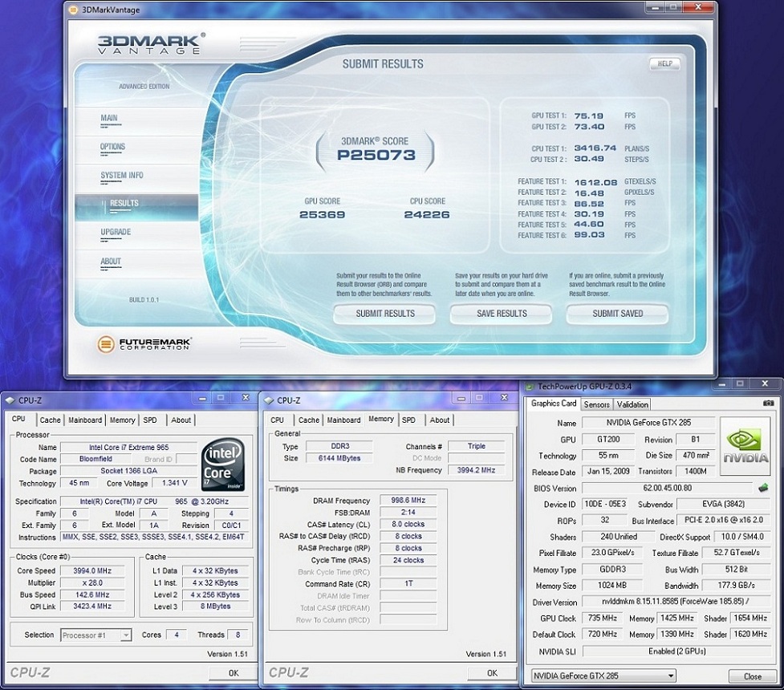Switch to Memory tab in left CPU-Z
The image size is (784, 690).
click(x=123, y=420)
